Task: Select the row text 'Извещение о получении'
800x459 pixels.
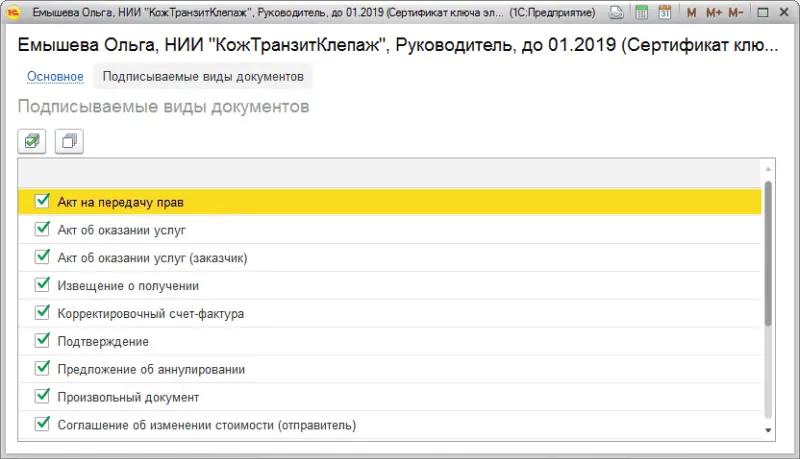Action: click(x=128, y=286)
